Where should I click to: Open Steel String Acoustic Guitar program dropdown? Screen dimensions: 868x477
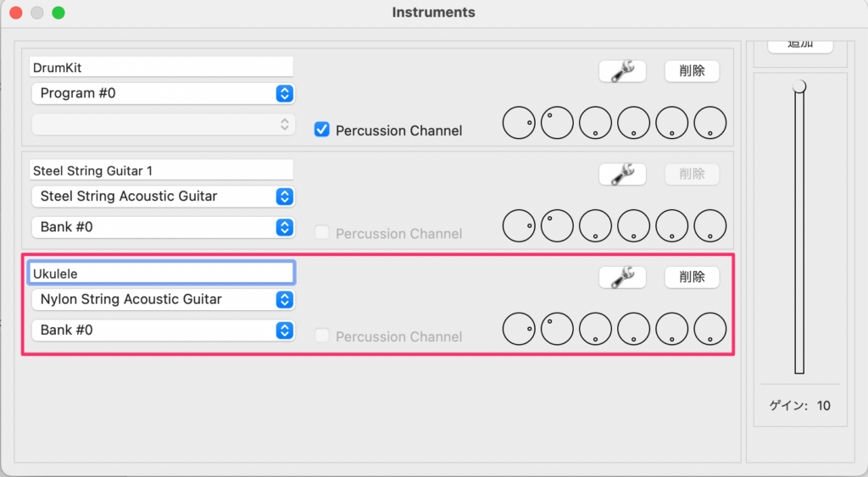164,197
